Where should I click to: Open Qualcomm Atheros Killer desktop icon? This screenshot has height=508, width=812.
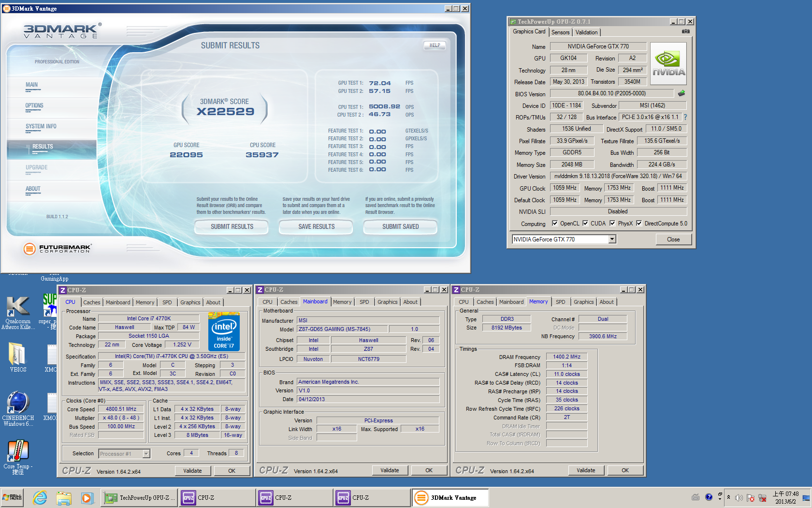[18, 313]
